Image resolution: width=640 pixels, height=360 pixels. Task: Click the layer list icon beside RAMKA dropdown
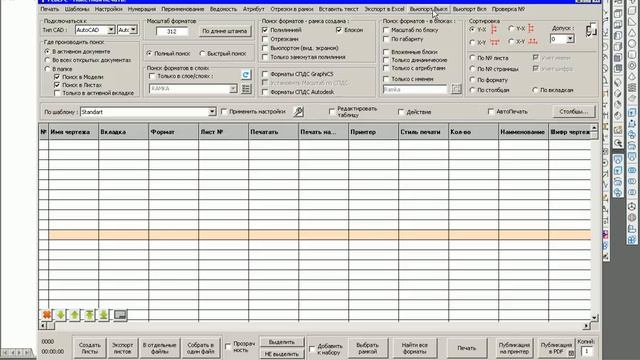click(246, 89)
